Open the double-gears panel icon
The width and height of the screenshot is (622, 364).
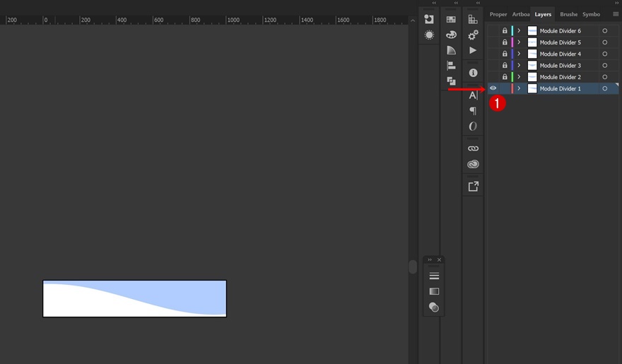point(473,35)
